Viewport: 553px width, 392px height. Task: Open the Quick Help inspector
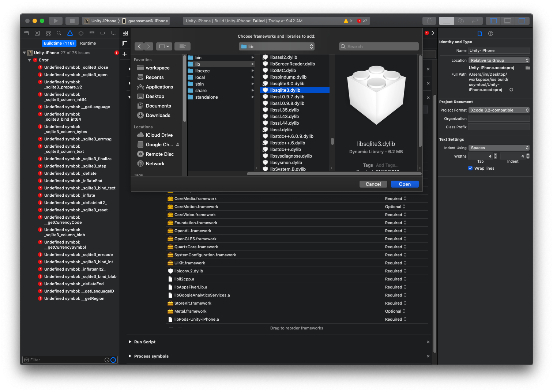(x=491, y=33)
